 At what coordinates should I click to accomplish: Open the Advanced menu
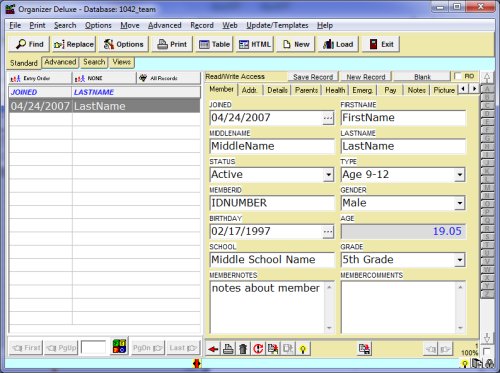[x=165, y=25]
